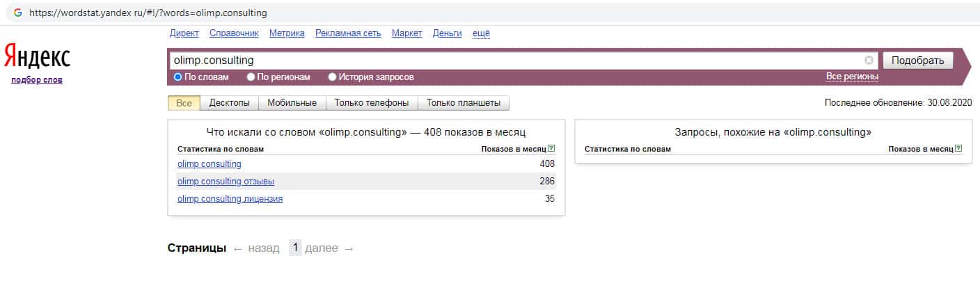Click the keyword search input field
980x281 pixels.
(515, 61)
